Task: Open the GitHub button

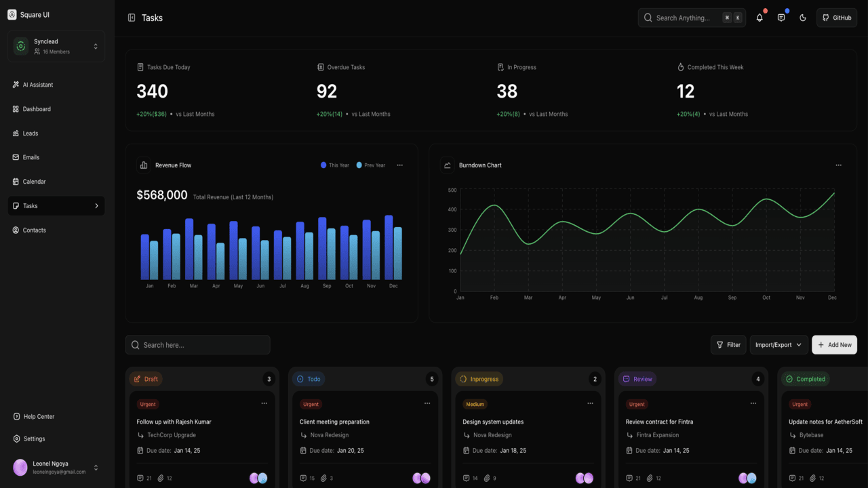Action: point(837,18)
